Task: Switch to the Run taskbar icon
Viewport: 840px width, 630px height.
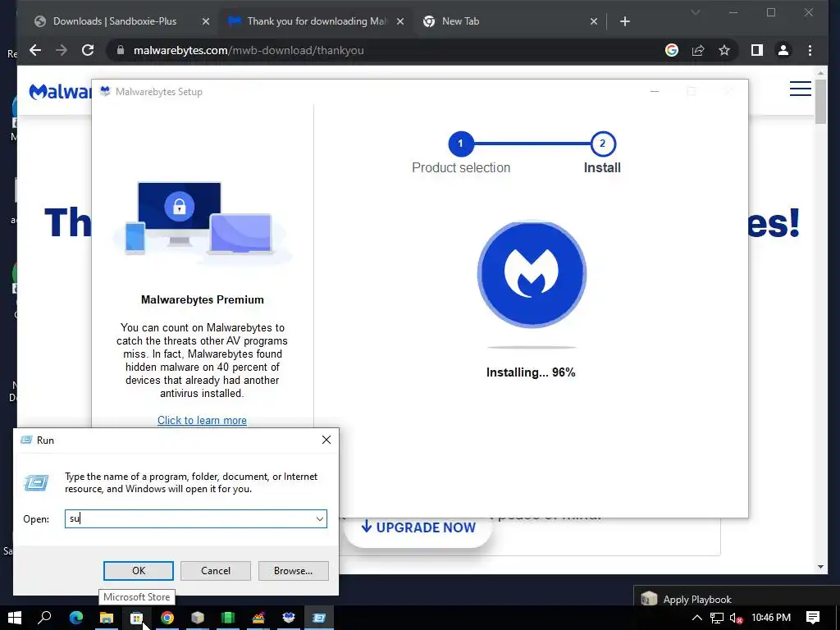Action: [x=319, y=618]
